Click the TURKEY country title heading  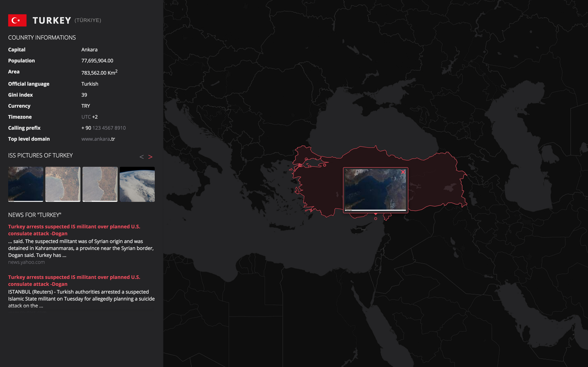52,20
